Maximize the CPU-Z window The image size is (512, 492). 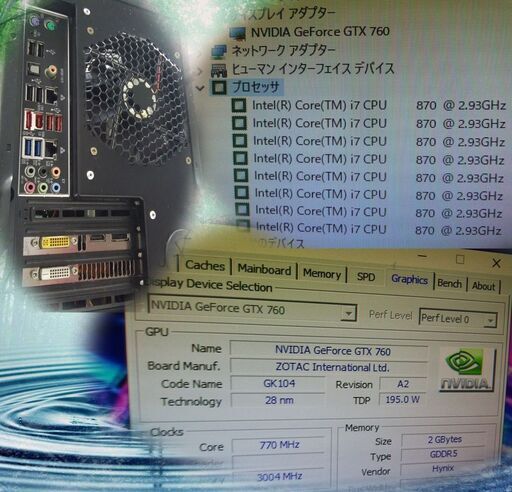point(460,259)
